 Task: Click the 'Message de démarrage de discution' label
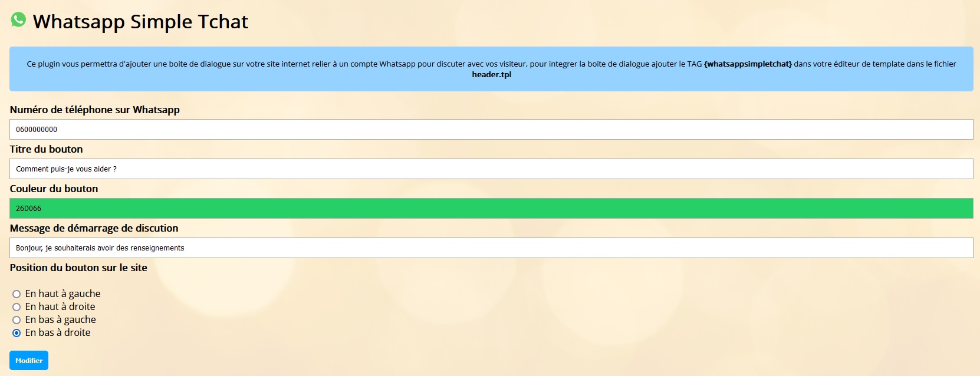[94, 228]
